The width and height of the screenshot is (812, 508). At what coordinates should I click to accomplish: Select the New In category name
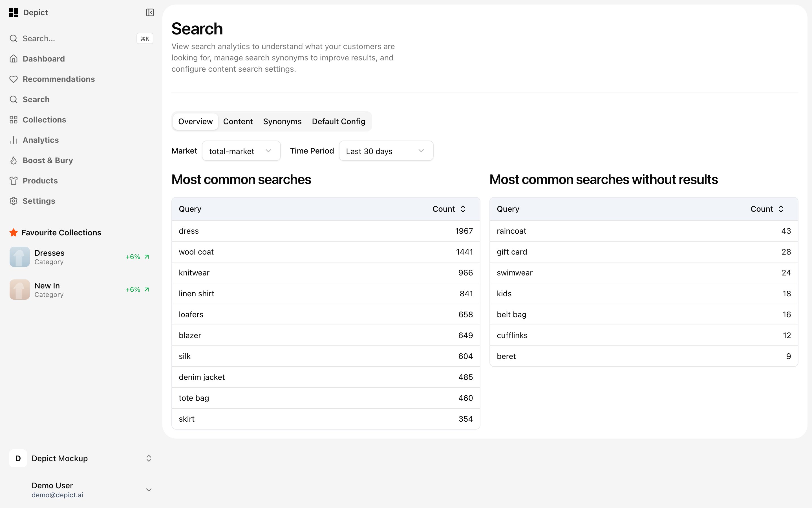point(47,286)
